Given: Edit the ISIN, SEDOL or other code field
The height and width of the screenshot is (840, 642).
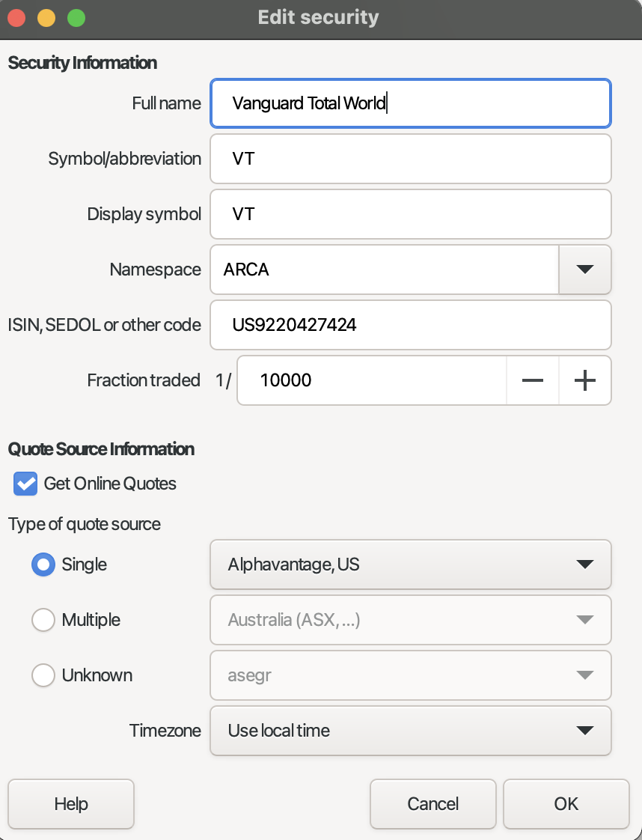Looking at the screenshot, I should coord(411,325).
